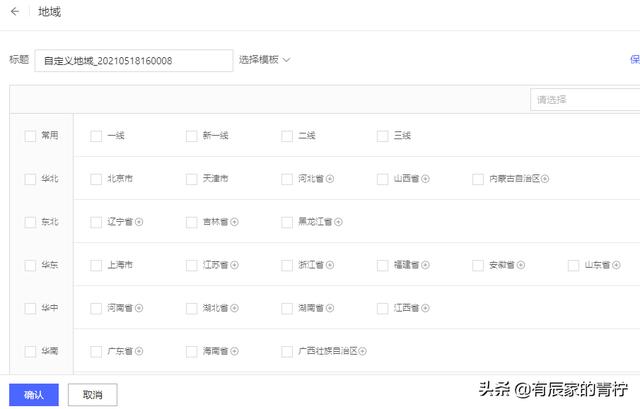This screenshot has width=640, height=409.
Task: Select the 福建省 checkbox
Action: [x=382, y=266]
